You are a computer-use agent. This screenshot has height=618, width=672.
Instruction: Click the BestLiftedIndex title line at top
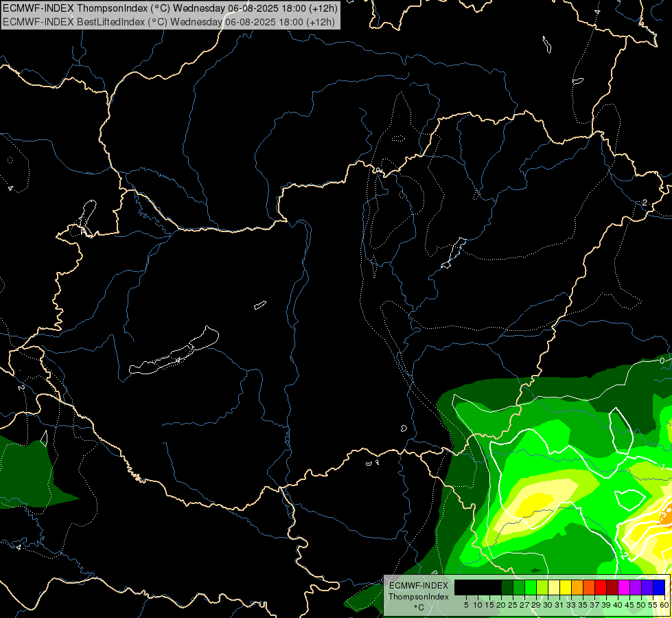170,22
